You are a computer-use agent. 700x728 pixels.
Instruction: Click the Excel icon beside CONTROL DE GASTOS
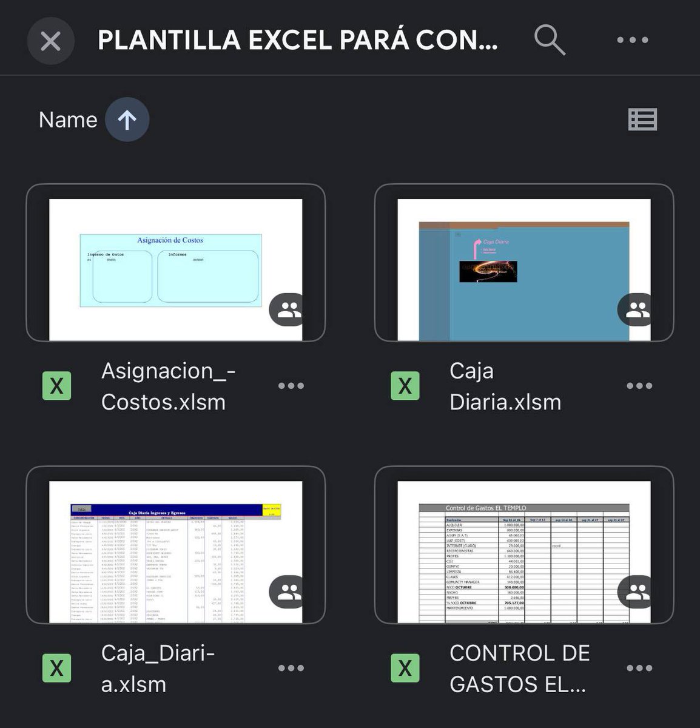tap(405, 668)
